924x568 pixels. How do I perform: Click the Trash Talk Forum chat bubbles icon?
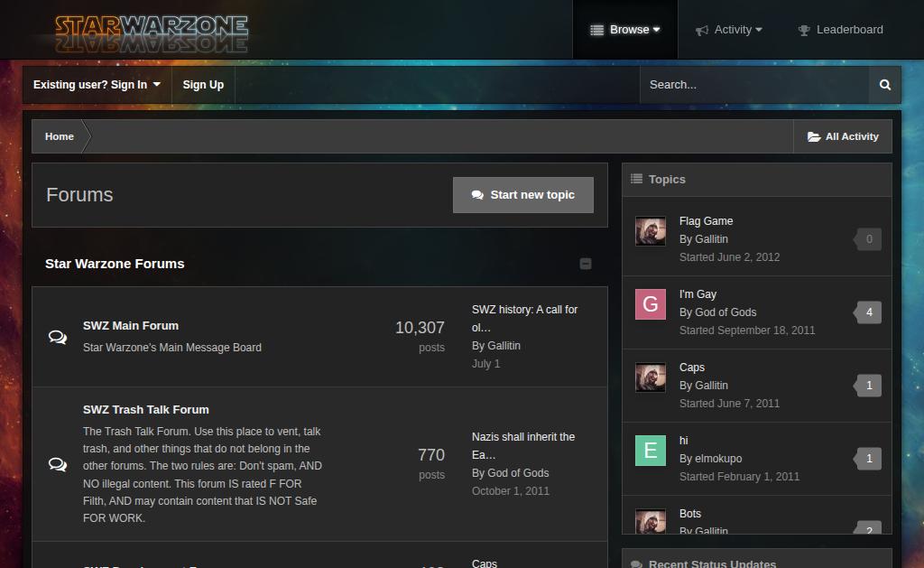coord(57,464)
